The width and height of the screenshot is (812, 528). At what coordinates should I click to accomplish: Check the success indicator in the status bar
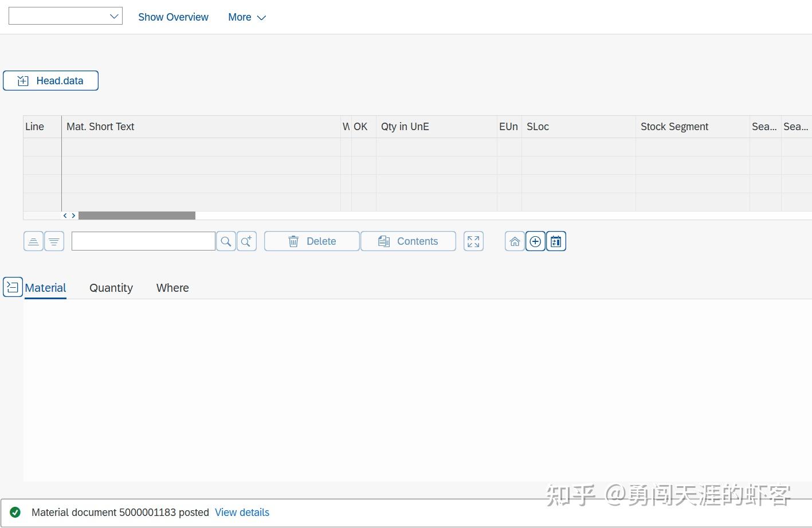15,512
